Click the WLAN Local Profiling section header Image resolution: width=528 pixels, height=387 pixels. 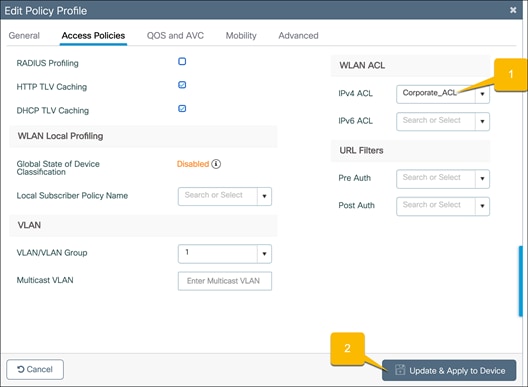click(x=143, y=136)
